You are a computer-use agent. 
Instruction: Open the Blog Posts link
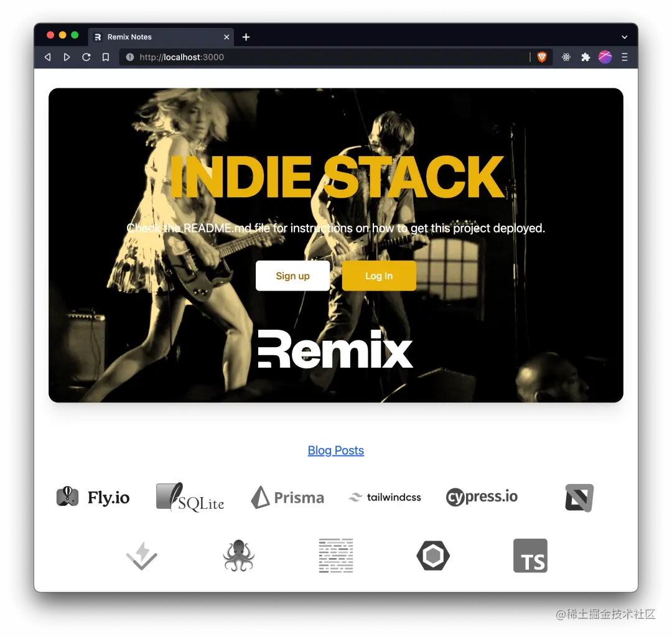pos(336,450)
